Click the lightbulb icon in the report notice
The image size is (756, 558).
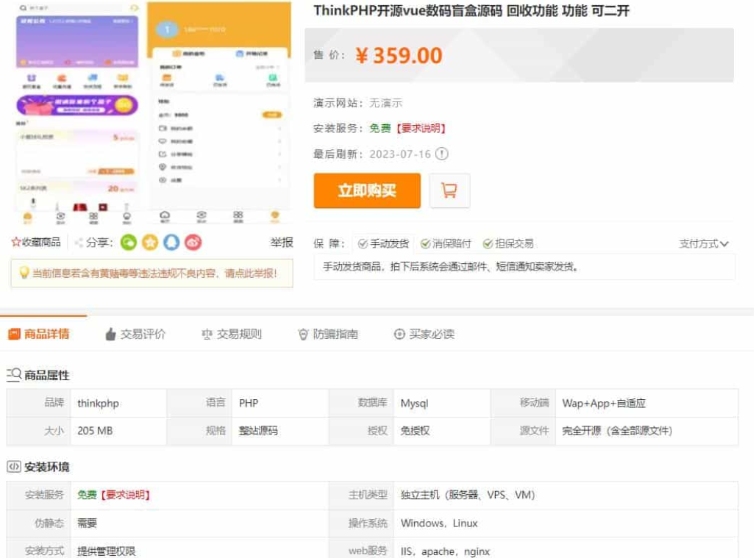(x=24, y=273)
